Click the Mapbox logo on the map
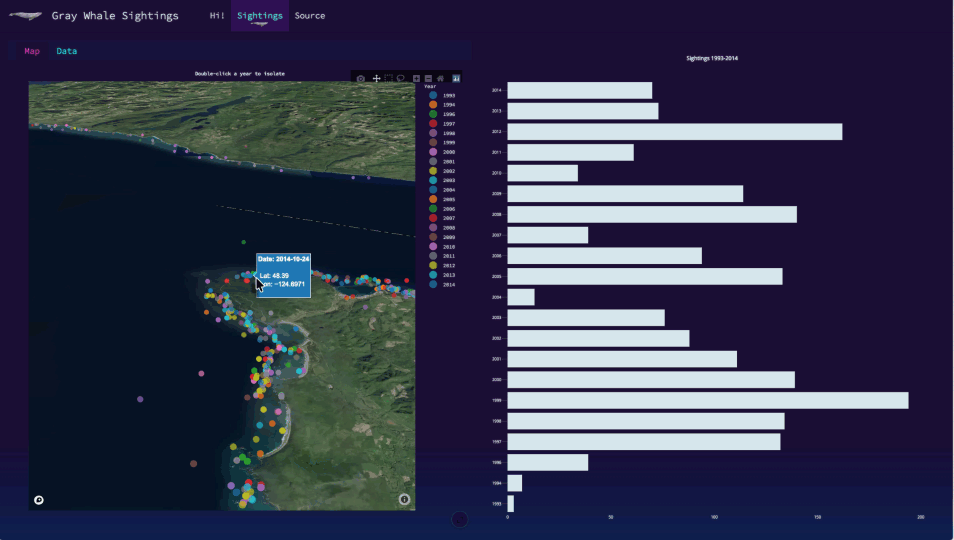954x540 pixels. [39, 499]
